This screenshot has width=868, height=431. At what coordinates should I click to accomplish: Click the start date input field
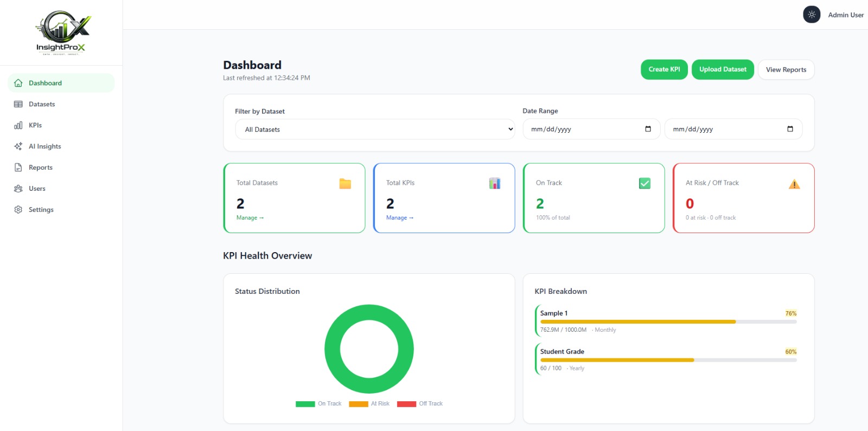pos(591,129)
